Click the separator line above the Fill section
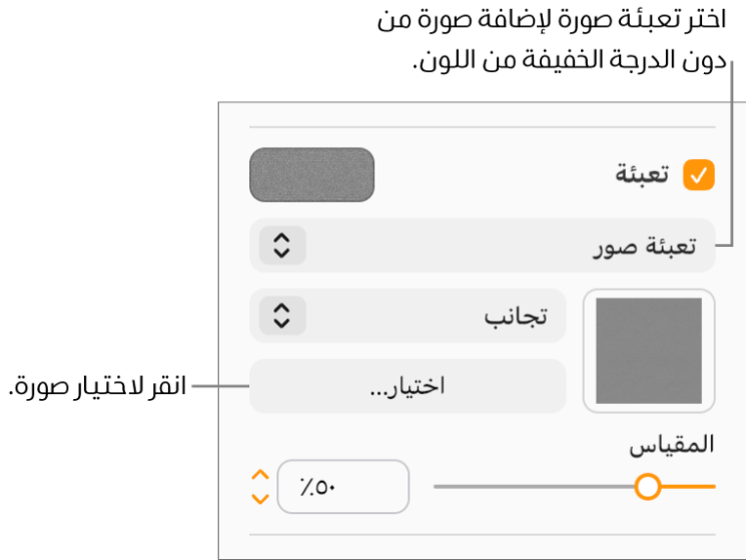Viewport: 746px width, 560px height. [482, 127]
